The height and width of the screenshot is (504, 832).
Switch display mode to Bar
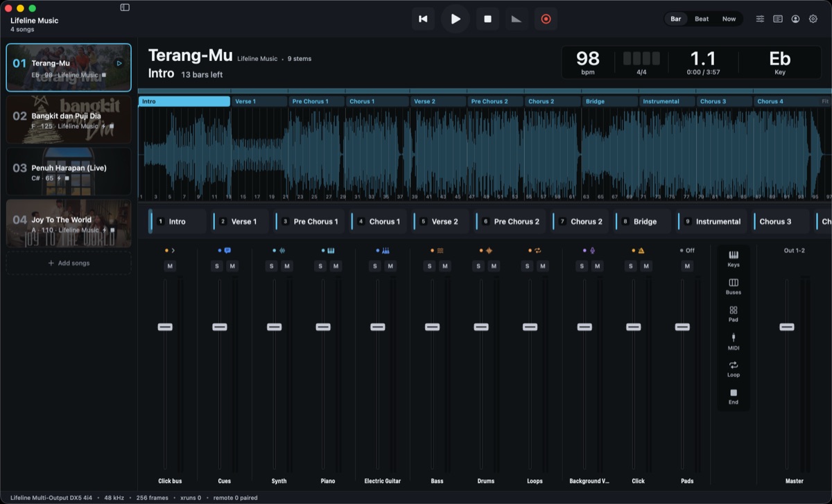tap(675, 19)
